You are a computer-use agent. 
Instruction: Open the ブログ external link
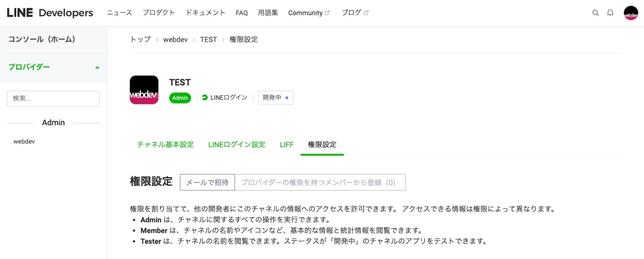355,13
